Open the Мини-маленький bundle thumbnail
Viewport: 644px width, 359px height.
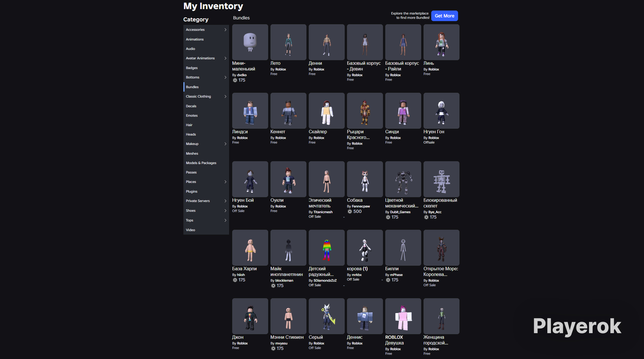[250, 42]
